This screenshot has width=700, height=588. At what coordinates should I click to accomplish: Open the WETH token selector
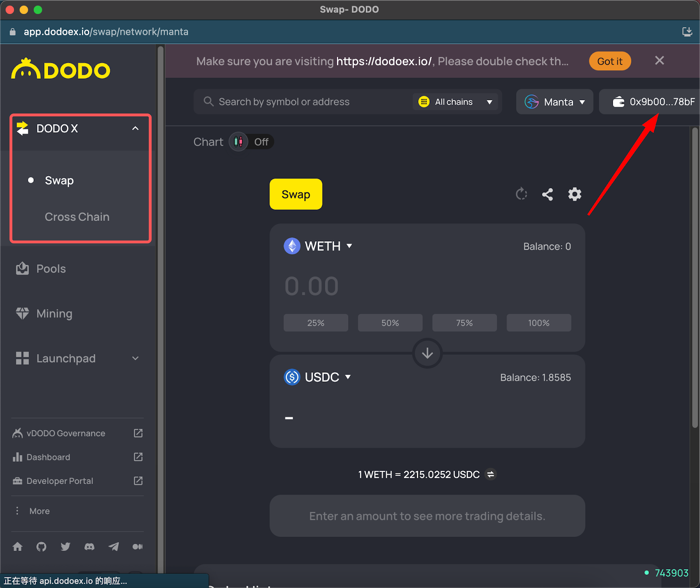coord(318,246)
